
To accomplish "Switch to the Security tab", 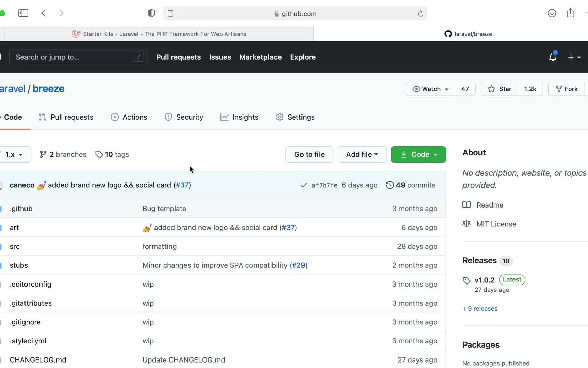I will point(184,117).
